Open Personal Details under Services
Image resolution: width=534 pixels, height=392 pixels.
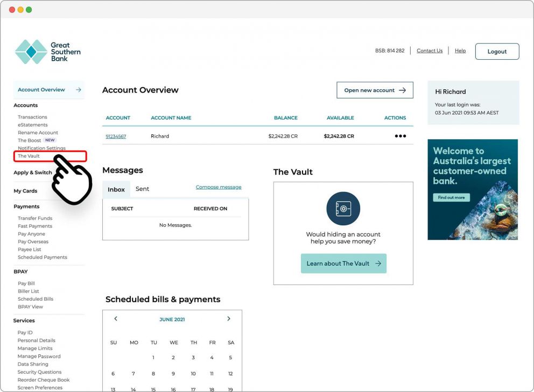[x=36, y=340]
